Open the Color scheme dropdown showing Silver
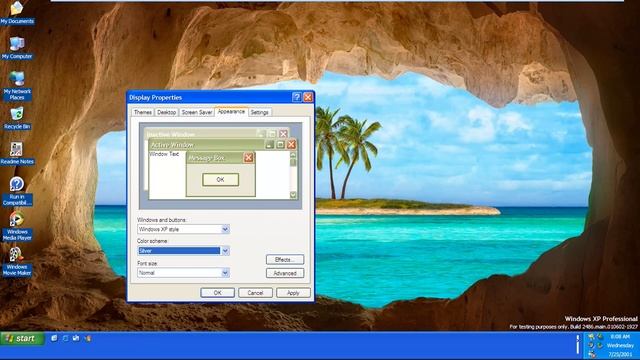This screenshot has height=360, width=640. (225, 251)
